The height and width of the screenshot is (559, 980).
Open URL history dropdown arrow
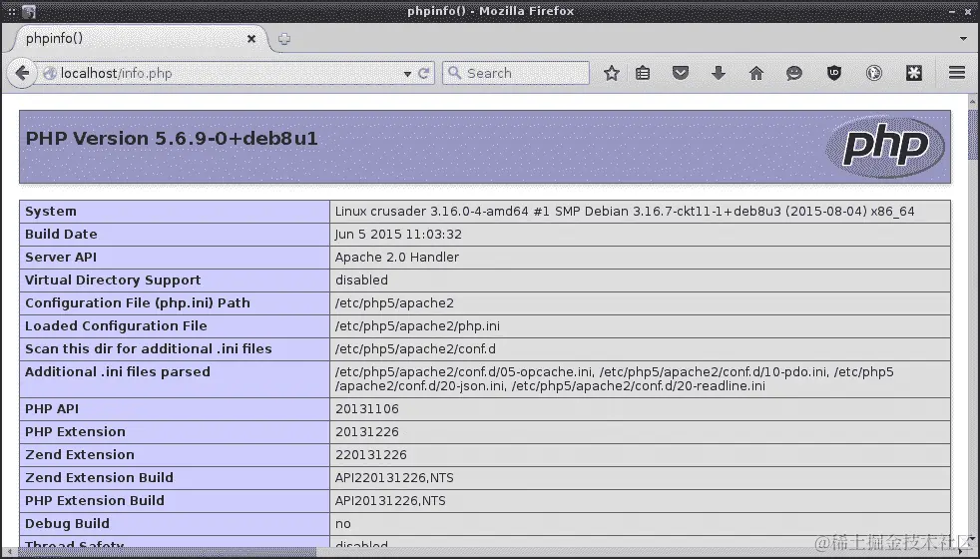click(x=407, y=74)
